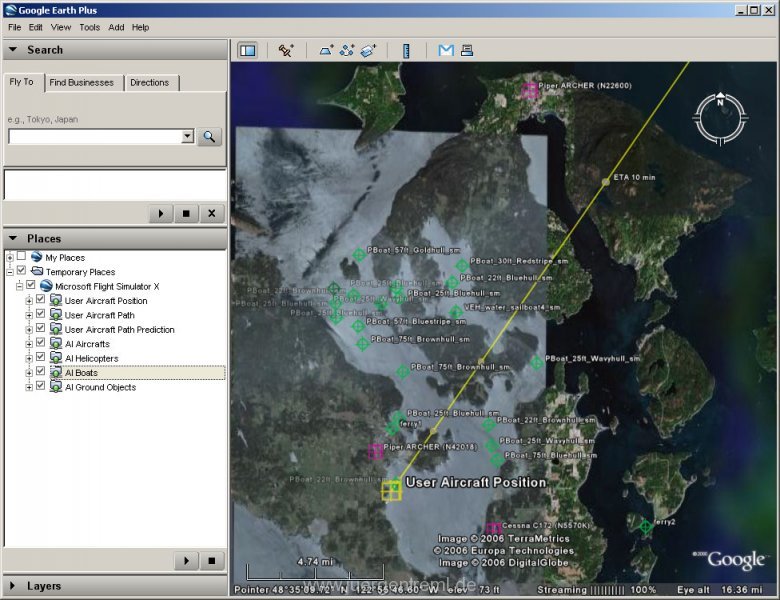Clear search results with X button
Viewport: 780px width, 600px height.
212,213
